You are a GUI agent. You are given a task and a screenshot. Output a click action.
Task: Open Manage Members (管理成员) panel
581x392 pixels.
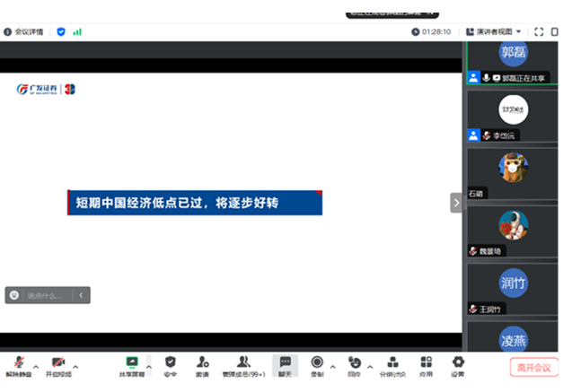click(x=242, y=363)
